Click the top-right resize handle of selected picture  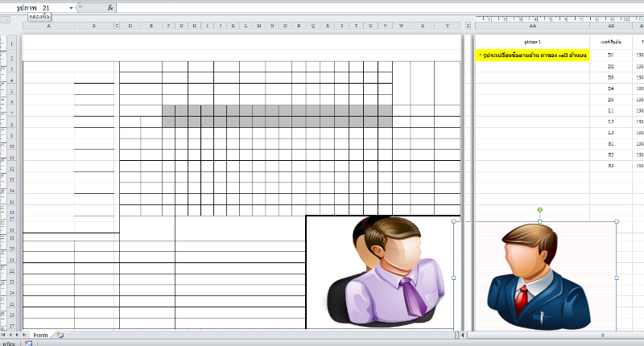click(617, 221)
